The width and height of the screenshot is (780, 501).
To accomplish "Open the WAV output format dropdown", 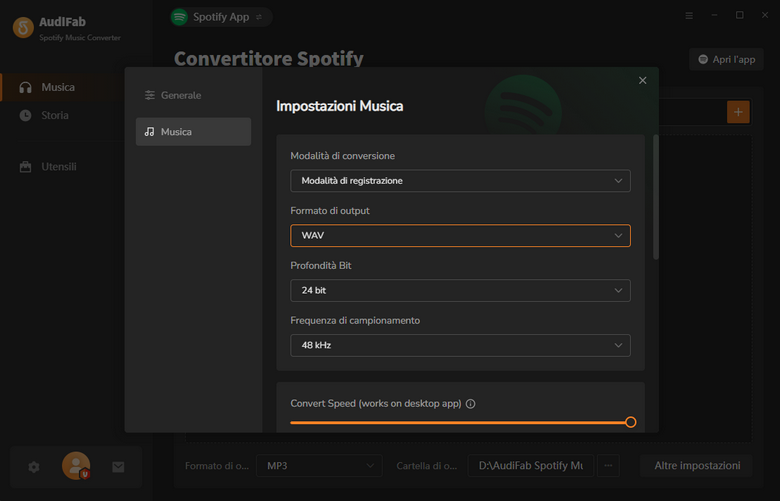I will (x=460, y=236).
